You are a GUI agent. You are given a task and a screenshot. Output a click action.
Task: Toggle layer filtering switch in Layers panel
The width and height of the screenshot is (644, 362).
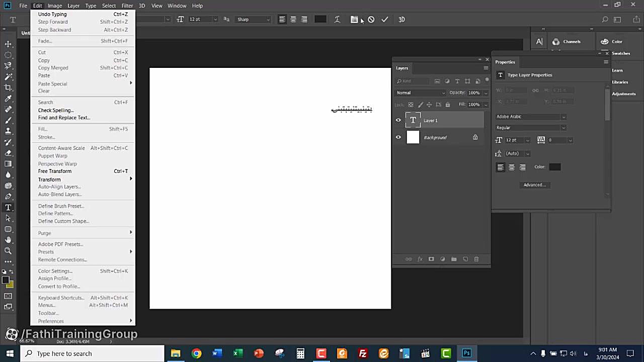point(487,80)
